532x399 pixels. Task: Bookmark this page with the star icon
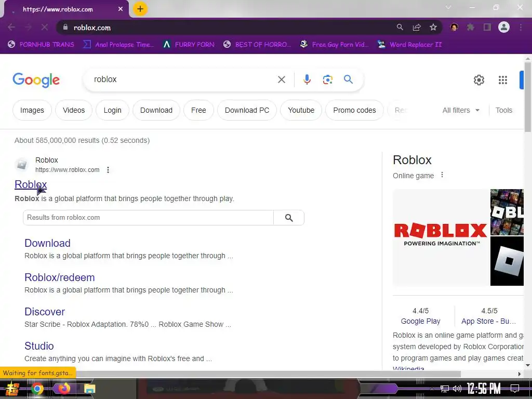coord(433,27)
